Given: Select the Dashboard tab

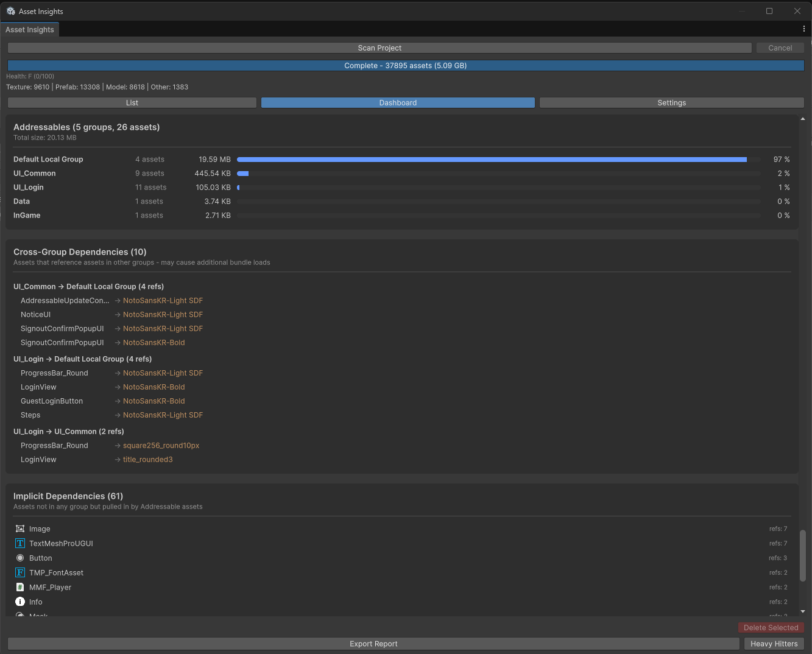Looking at the screenshot, I should [x=398, y=103].
